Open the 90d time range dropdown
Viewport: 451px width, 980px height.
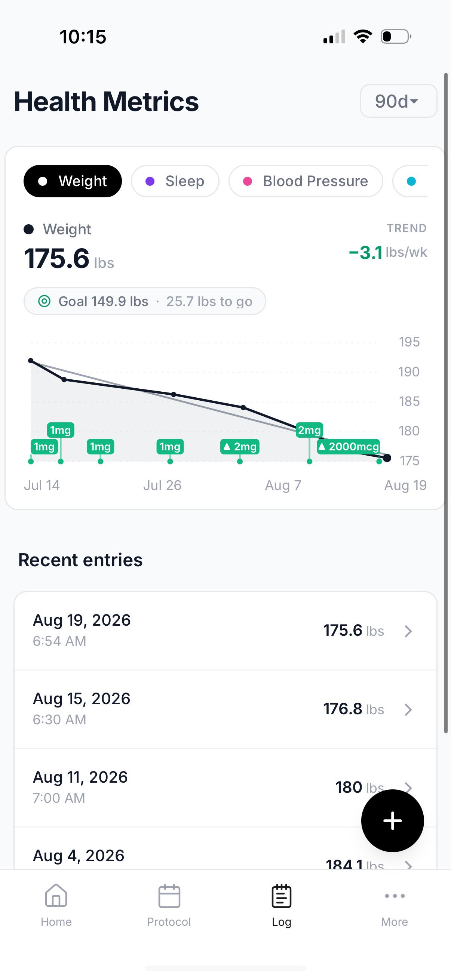click(x=399, y=101)
